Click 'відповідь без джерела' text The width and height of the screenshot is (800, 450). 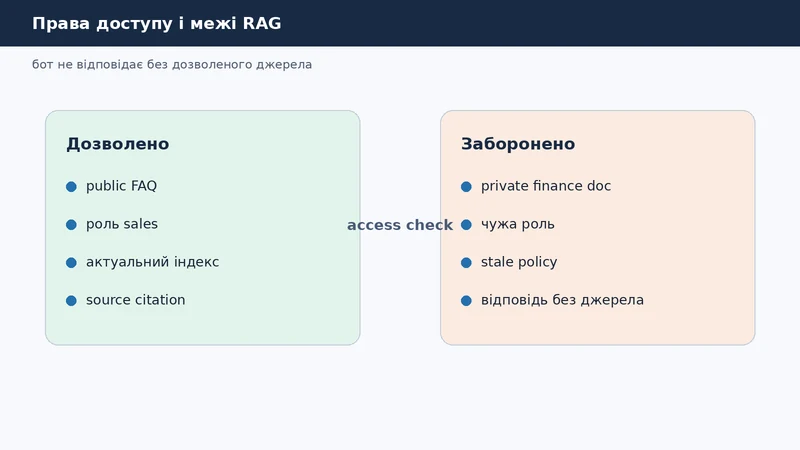[x=562, y=300]
